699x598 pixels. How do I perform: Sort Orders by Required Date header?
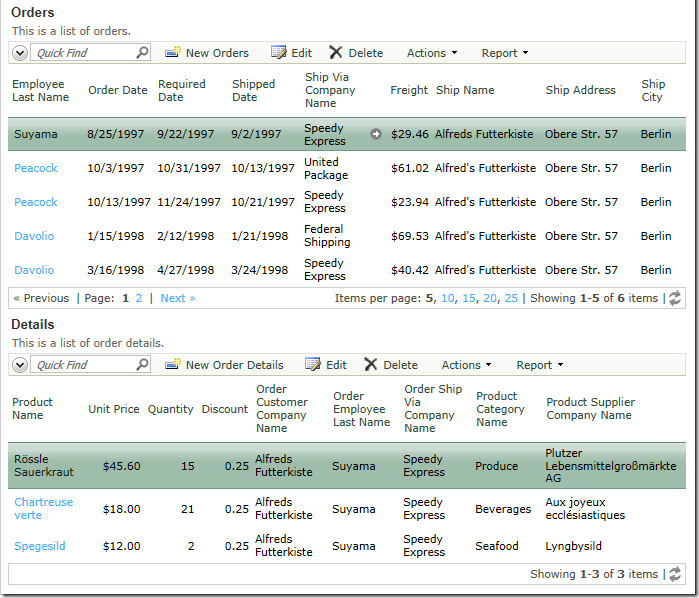(x=181, y=91)
